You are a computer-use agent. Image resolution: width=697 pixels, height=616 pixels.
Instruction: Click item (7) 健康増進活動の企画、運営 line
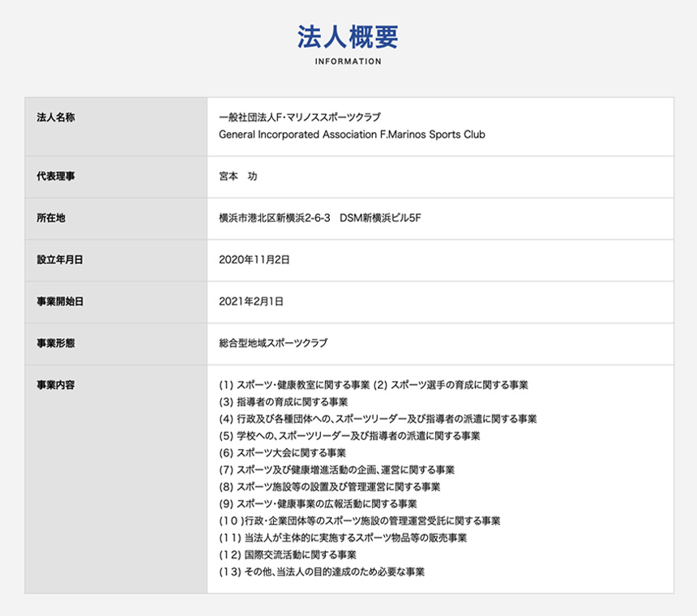coord(337,470)
